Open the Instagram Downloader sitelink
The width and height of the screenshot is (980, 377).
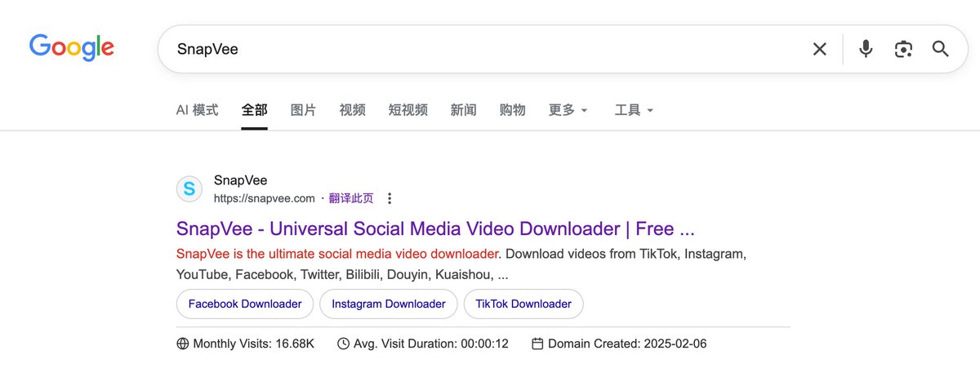[389, 304]
